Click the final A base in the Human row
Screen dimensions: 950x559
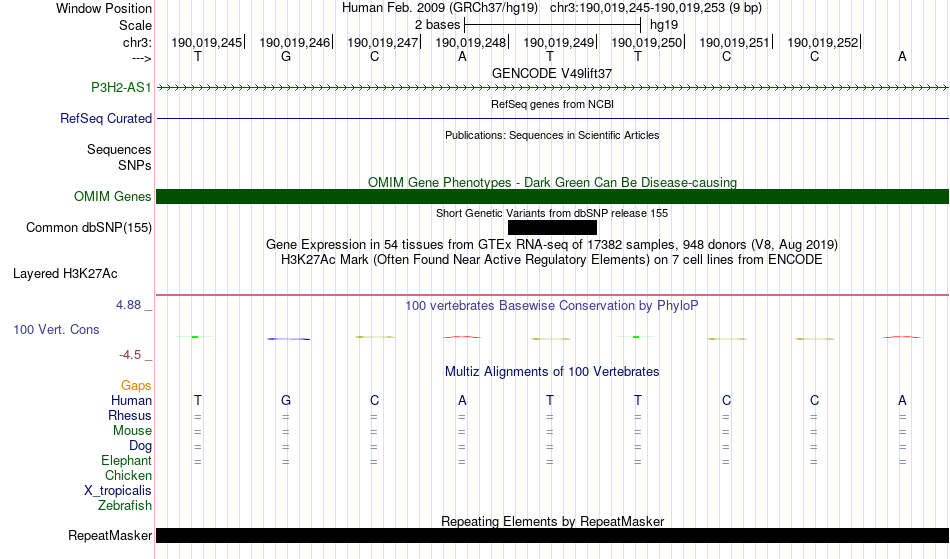tap(902, 401)
